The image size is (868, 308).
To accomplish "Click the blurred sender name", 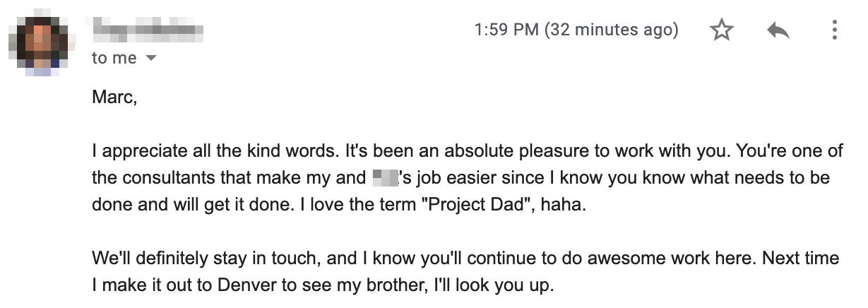I will pyautogui.click(x=148, y=30).
